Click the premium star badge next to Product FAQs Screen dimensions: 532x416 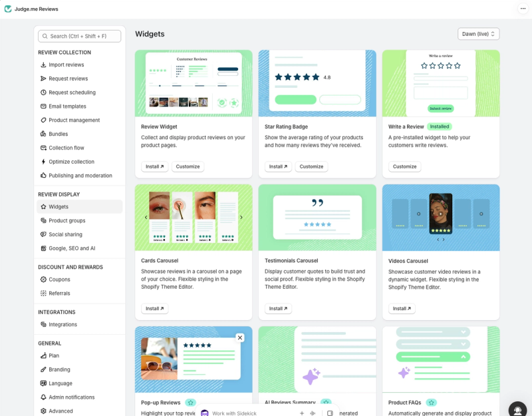point(431,403)
